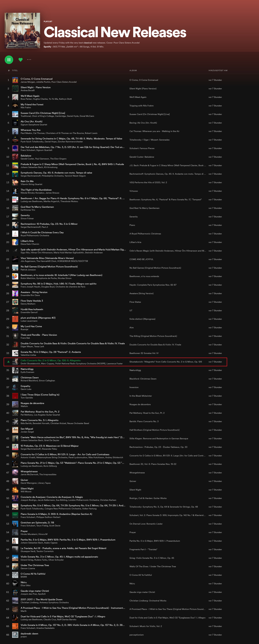Sort by HINZUGEFÜGT AM column header
The width and height of the screenshot is (259, 644).
point(218,70)
